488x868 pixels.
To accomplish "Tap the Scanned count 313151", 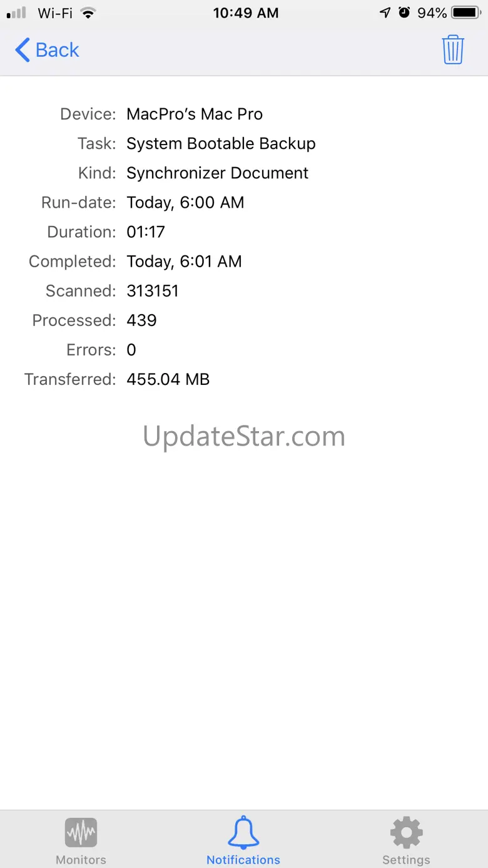I will (x=153, y=290).
